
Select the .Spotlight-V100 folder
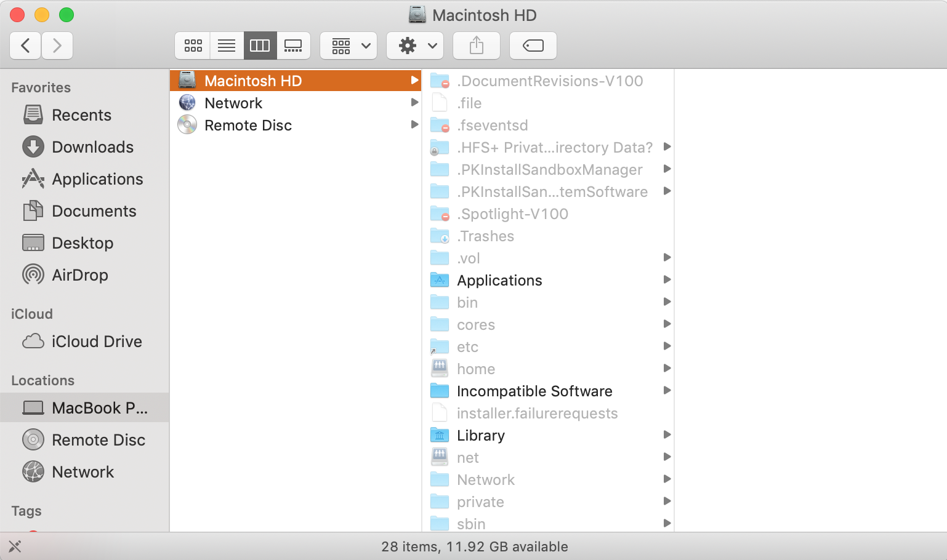[x=548, y=214]
